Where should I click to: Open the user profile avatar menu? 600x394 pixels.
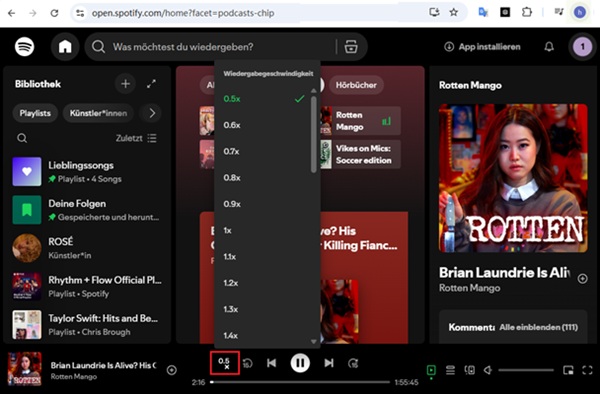click(582, 47)
